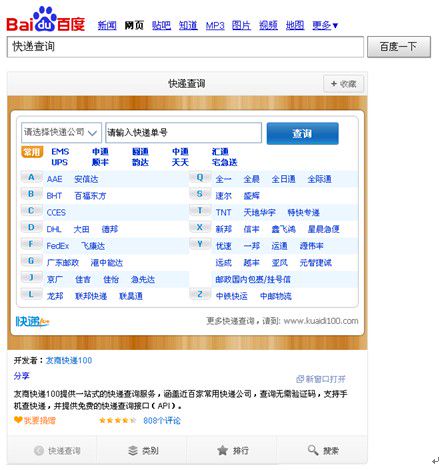Select the BHT courier link
Screen dimensions: 440x470
coord(54,196)
